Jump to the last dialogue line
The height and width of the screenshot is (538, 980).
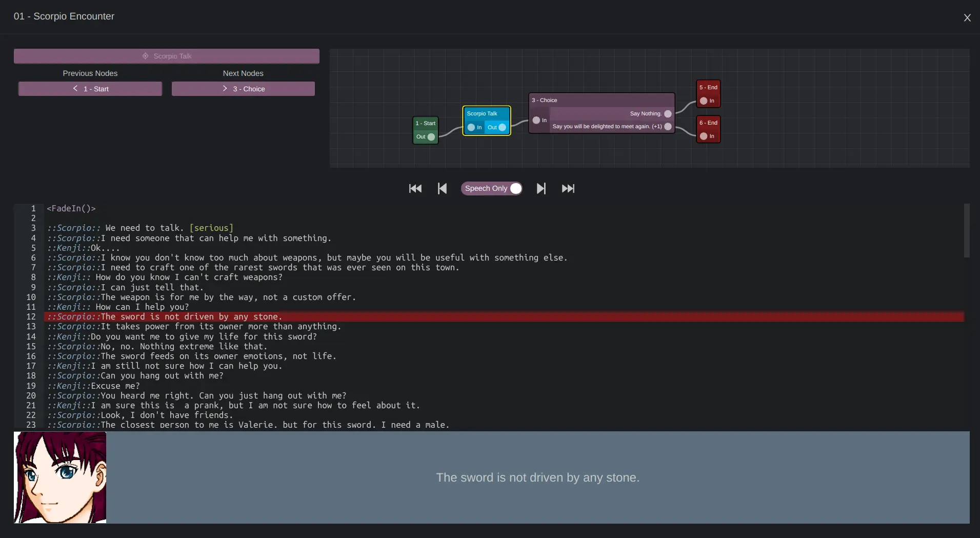pyautogui.click(x=568, y=189)
